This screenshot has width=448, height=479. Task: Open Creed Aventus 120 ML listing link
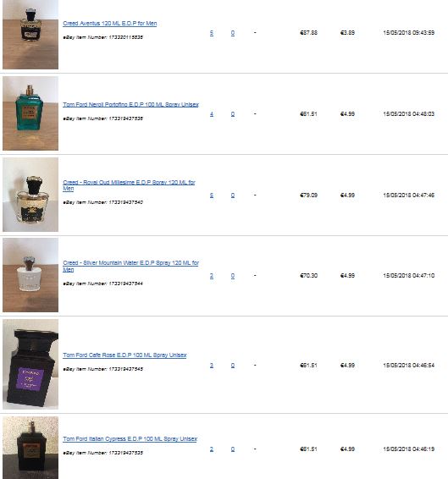point(110,24)
